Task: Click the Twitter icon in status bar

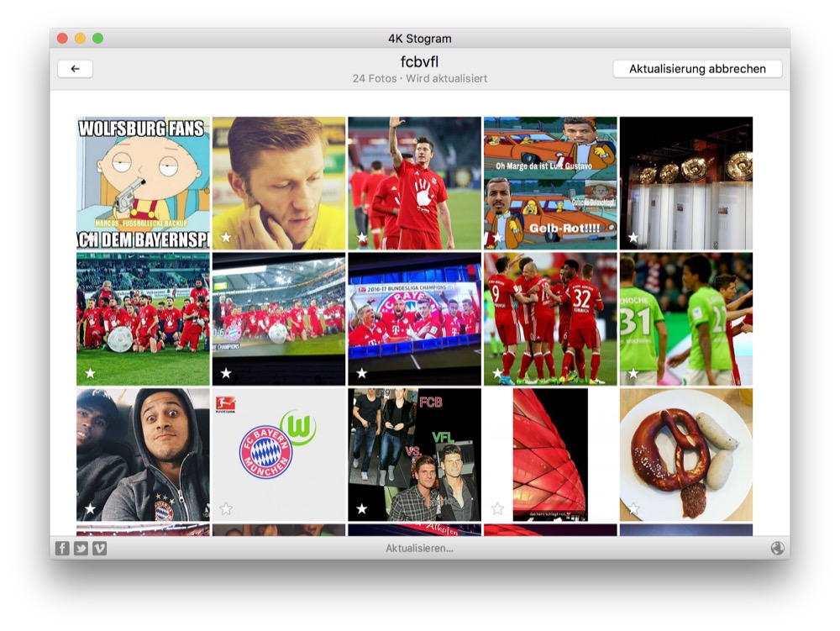Action: coord(81,549)
